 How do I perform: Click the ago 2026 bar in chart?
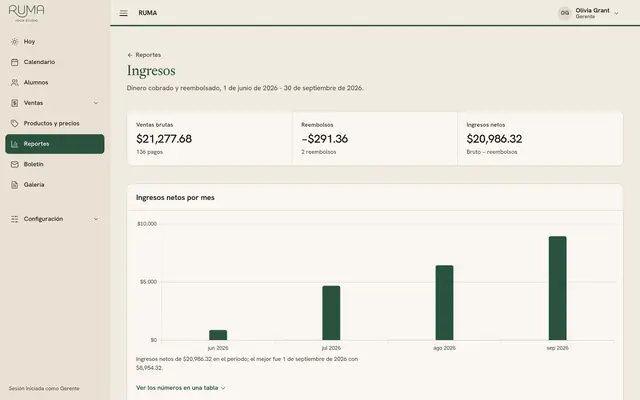point(444,303)
